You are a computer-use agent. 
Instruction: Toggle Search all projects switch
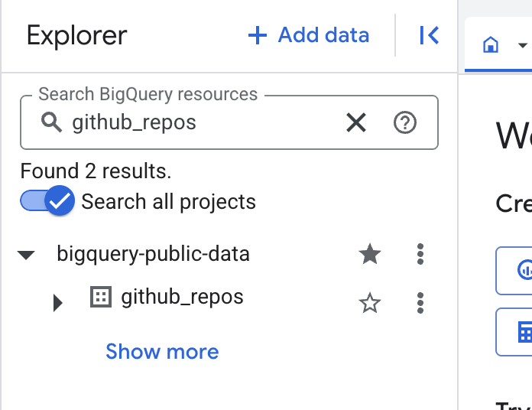(x=47, y=200)
